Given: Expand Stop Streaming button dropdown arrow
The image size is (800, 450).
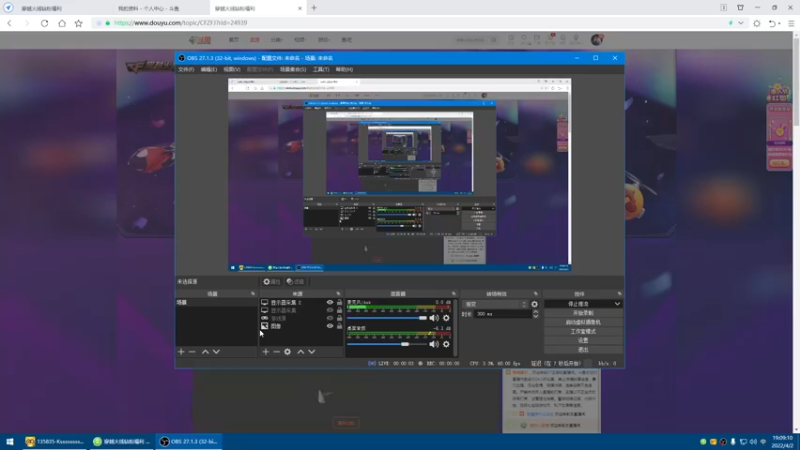Looking at the screenshot, I should (x=617, y=304).
